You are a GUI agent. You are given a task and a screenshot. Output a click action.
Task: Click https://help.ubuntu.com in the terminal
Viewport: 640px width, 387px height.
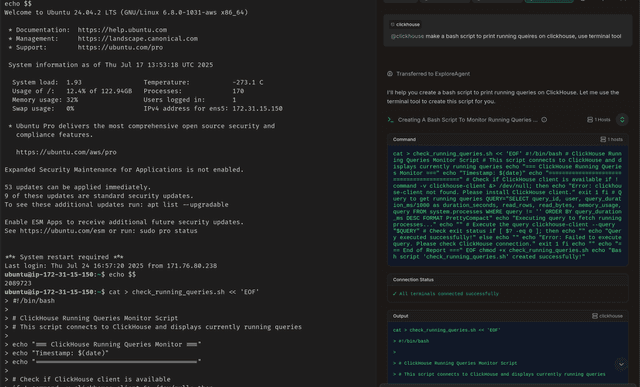122,30
